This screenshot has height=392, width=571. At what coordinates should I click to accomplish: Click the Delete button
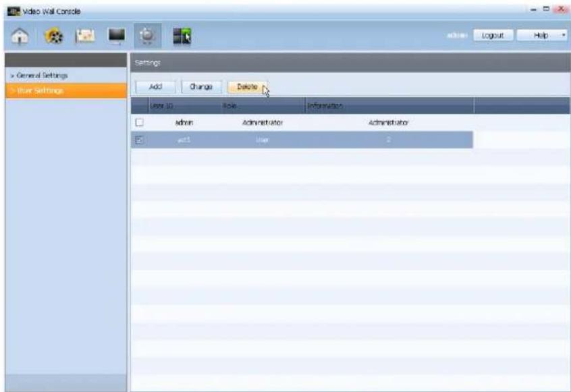coord(247,86)
